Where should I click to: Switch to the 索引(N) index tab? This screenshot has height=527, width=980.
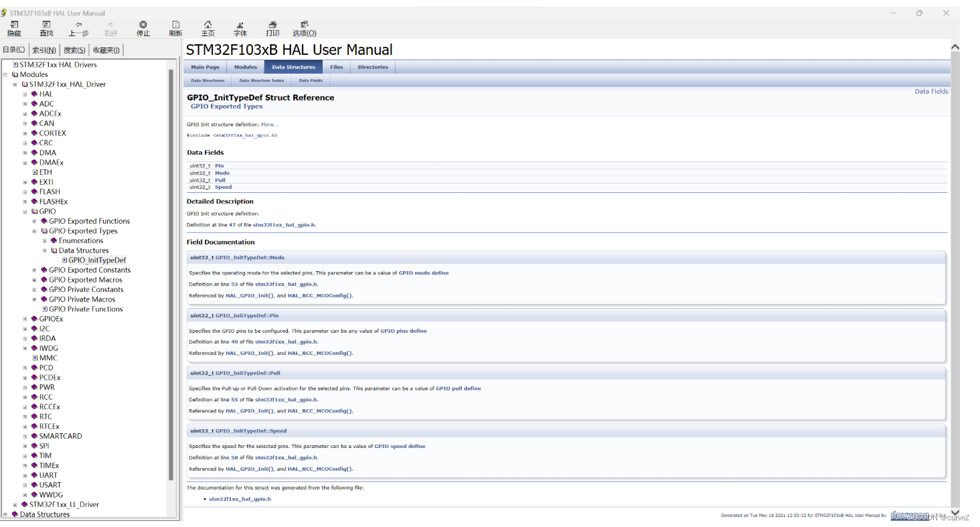click(44, 50)
